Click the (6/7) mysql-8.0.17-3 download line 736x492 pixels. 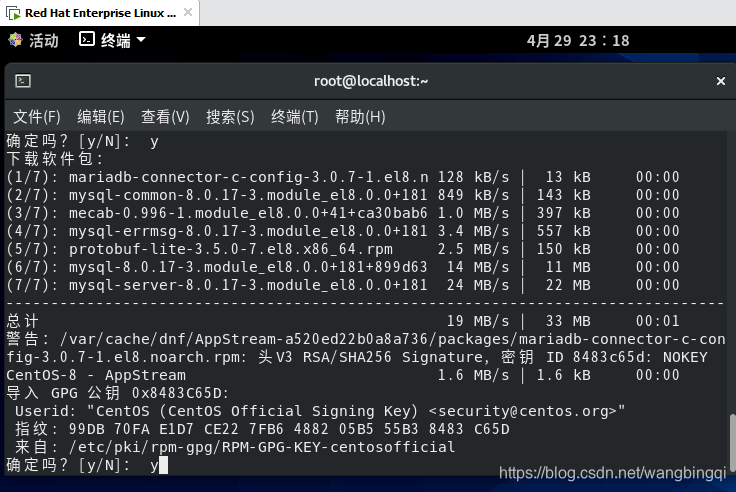click(x=343, y=268)
